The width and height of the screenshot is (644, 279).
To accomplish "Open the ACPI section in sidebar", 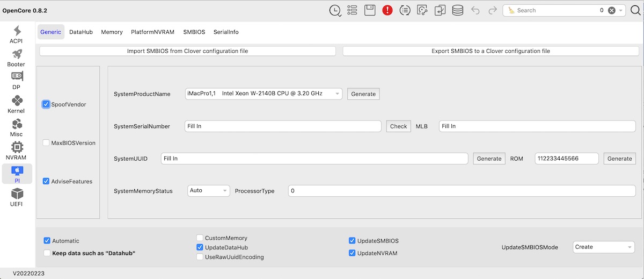I will coord(17,34).
